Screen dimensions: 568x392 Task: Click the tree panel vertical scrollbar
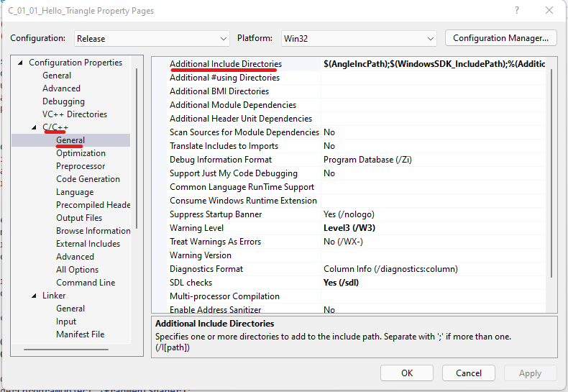click(x=137, y=149)
